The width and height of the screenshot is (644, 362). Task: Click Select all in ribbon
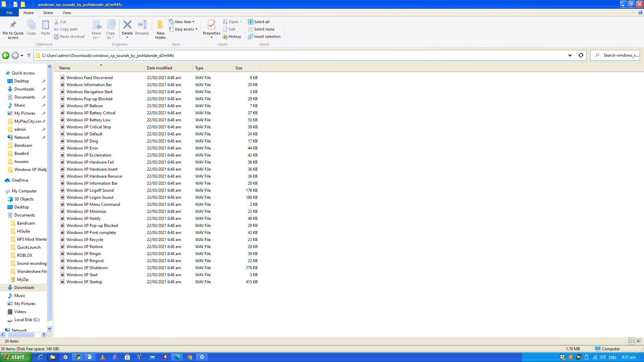point(259,22)
